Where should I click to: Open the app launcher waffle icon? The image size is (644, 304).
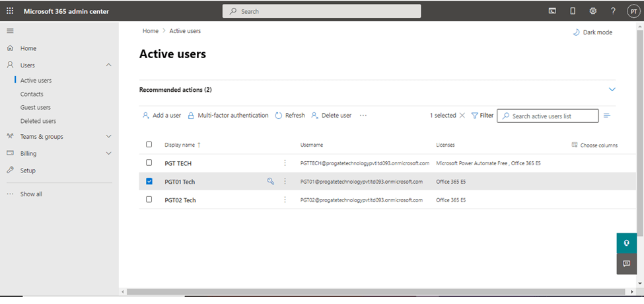[x=10, y=11]
